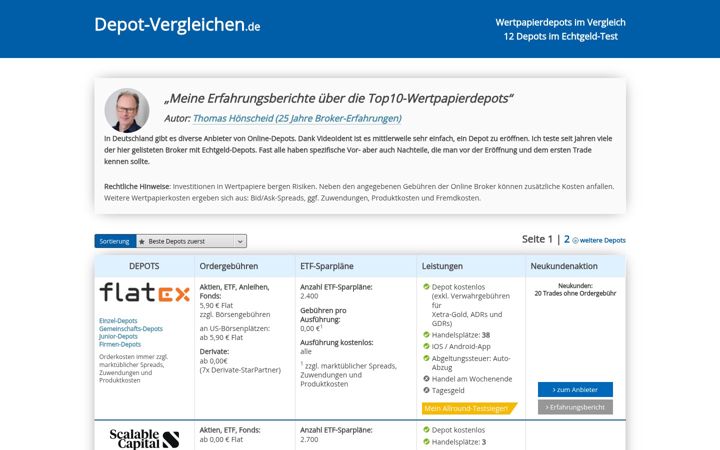Click the Seite 1 page indicator
The width and height of the screenshot is (720, 450).
pyautogui.click(x=537, y=239)
